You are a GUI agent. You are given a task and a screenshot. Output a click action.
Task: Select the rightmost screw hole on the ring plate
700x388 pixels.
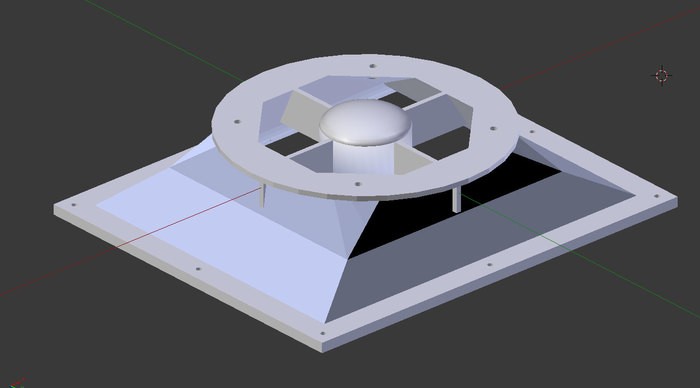(x=493, y=128)
